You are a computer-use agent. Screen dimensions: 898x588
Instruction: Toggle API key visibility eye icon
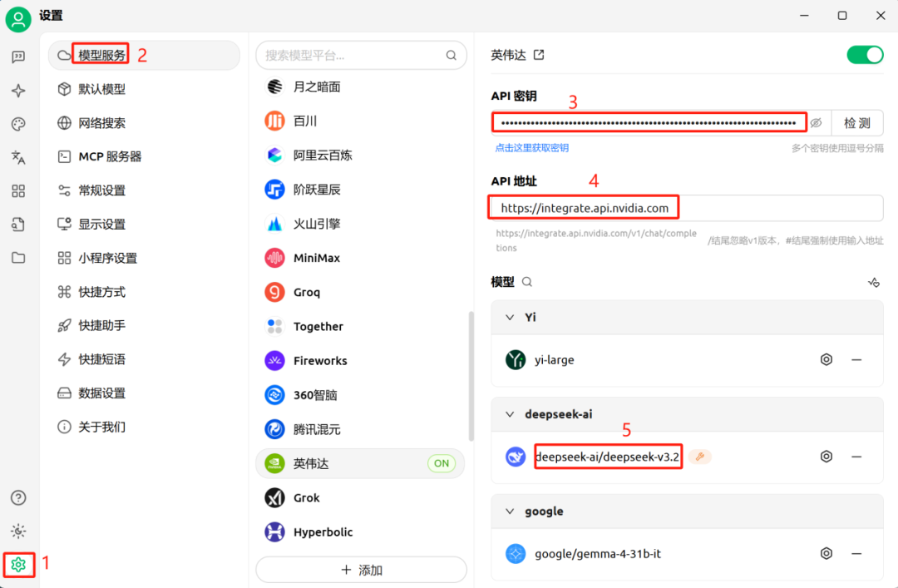pos(817,122)
